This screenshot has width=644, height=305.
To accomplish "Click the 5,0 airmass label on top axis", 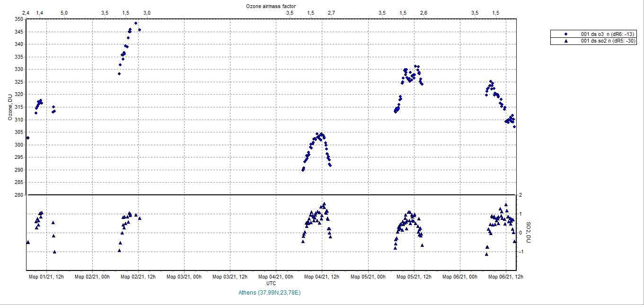I will 64,13.
